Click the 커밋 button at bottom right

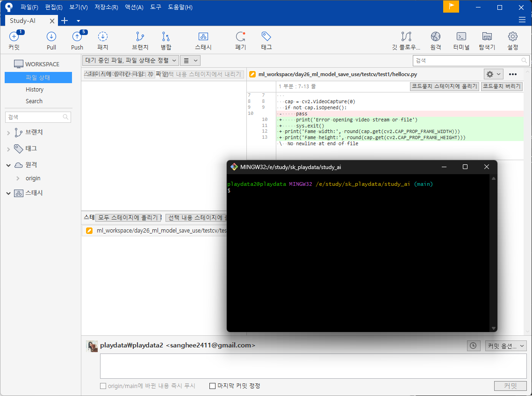point(510,386)
